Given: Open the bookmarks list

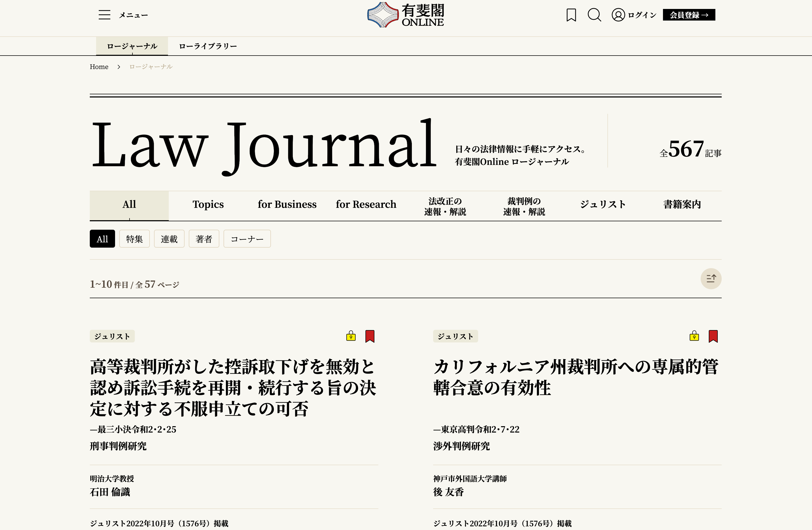Looking at the screenshot, I should pyautogui.click(x=571, y=15).
